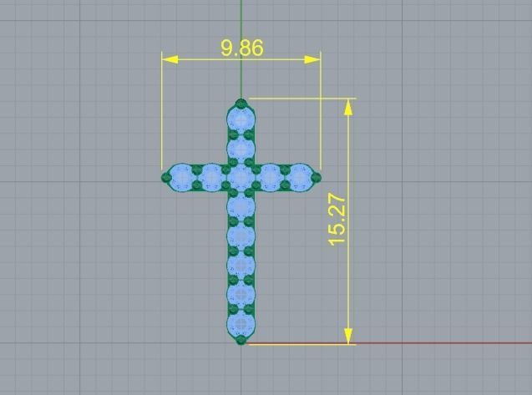Viewport: 532px width, 395px height.
Task: Select the green prong at the cross bottom
Action: 241,340
